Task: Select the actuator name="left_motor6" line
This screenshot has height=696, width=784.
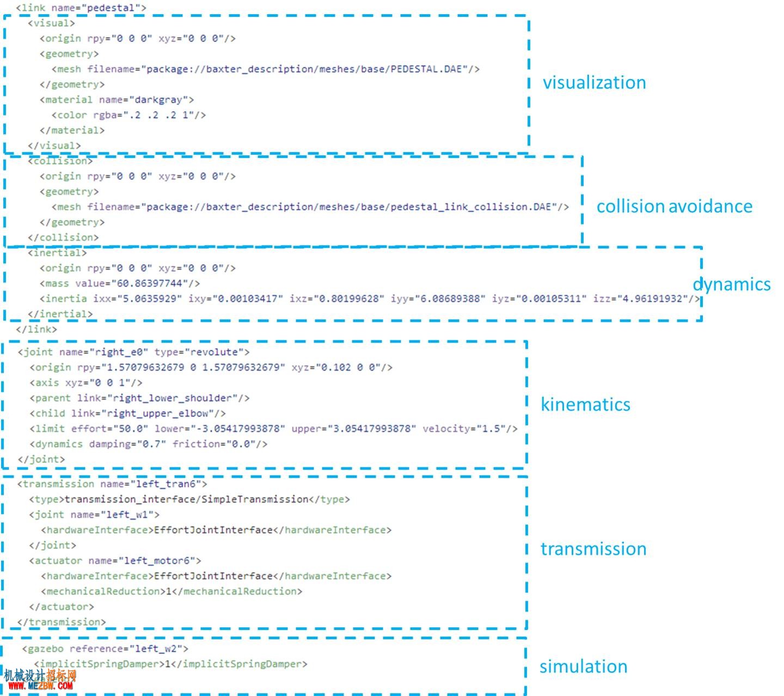Action: 115,561
